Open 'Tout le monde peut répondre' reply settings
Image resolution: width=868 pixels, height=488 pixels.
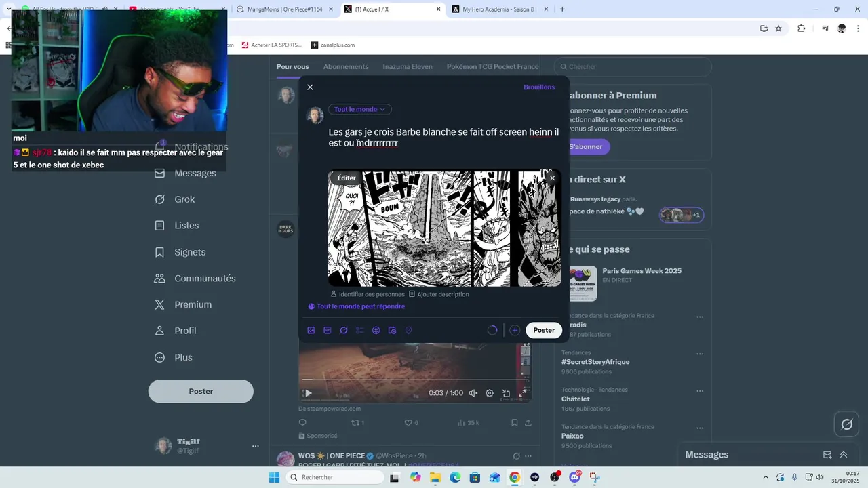tap(357, 306)
